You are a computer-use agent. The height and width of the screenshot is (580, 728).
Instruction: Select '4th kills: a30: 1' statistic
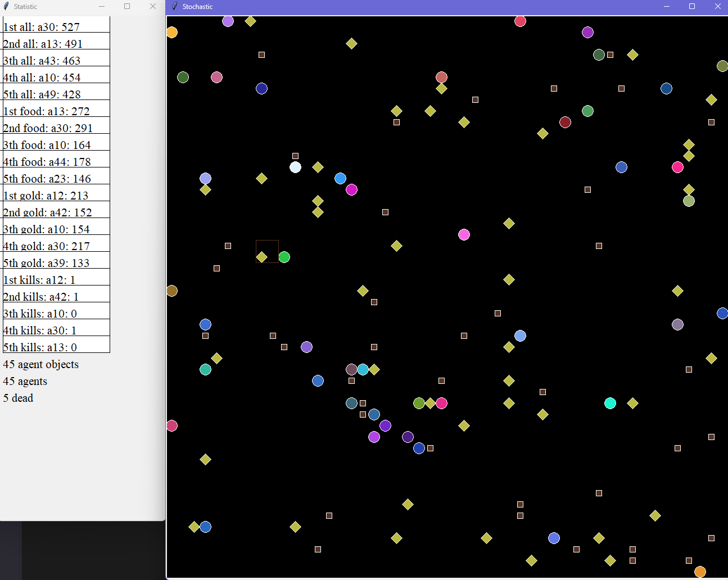click(56, 328)
